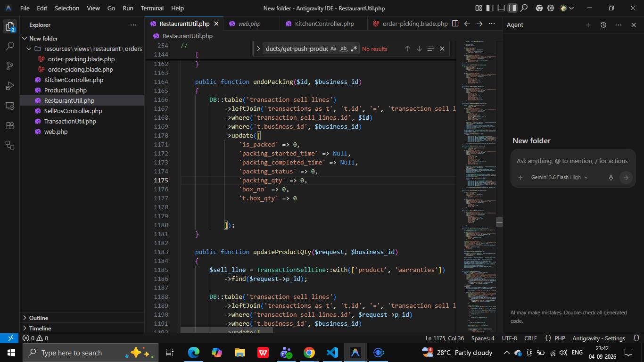
Task: Open the Run and Debug view
Action: (x=10, y=86)
